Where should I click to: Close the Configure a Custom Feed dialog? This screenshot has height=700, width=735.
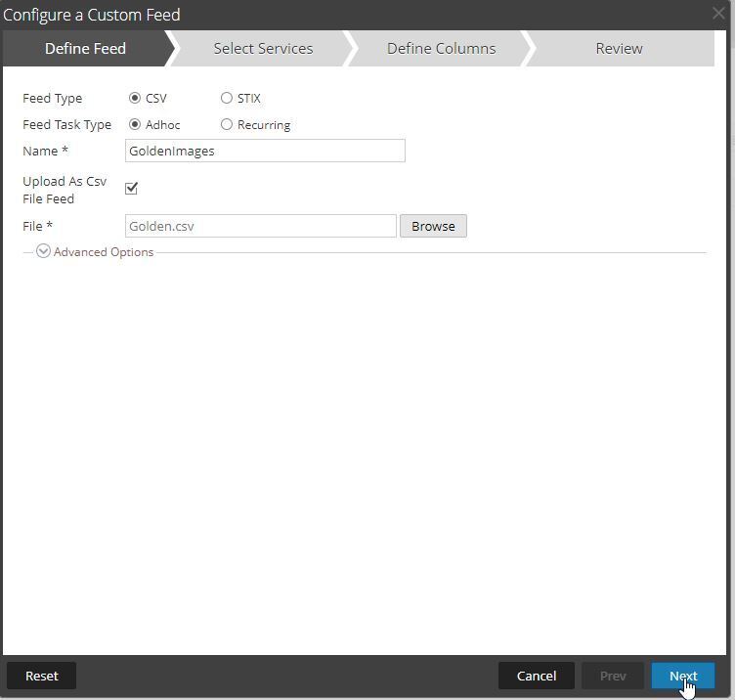[x=718, y=14]
